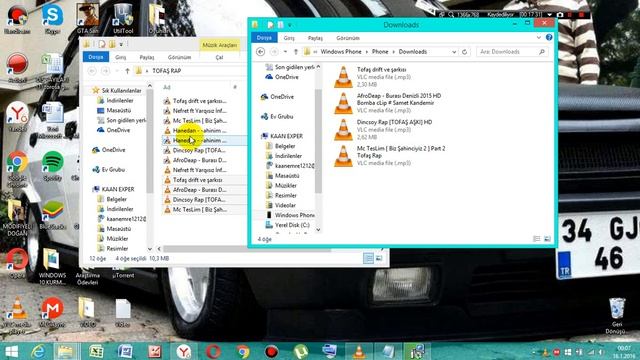Open Chrome from the taskbar

242,351
